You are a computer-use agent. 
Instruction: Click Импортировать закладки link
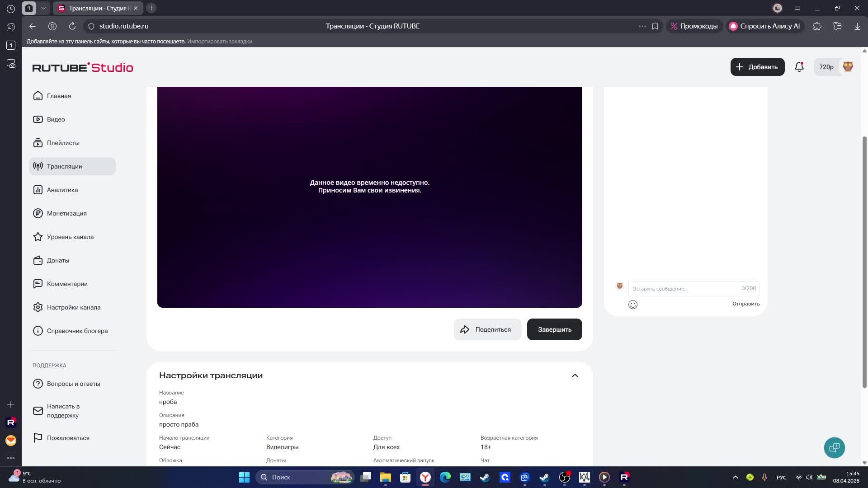pos(220,41)
